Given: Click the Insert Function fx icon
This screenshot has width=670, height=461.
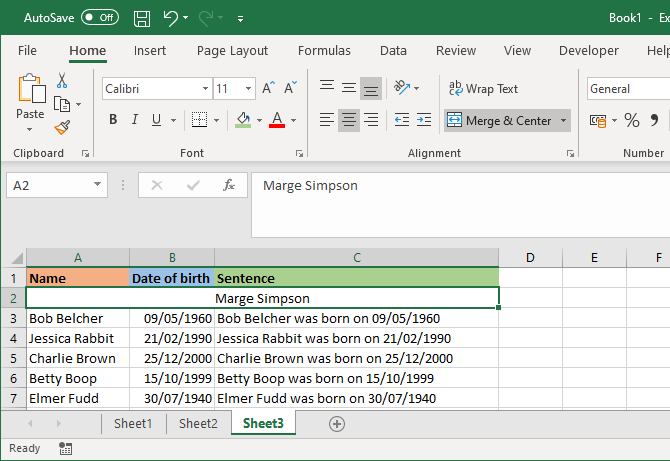Looking at the screenshot, I should [229, 185].
